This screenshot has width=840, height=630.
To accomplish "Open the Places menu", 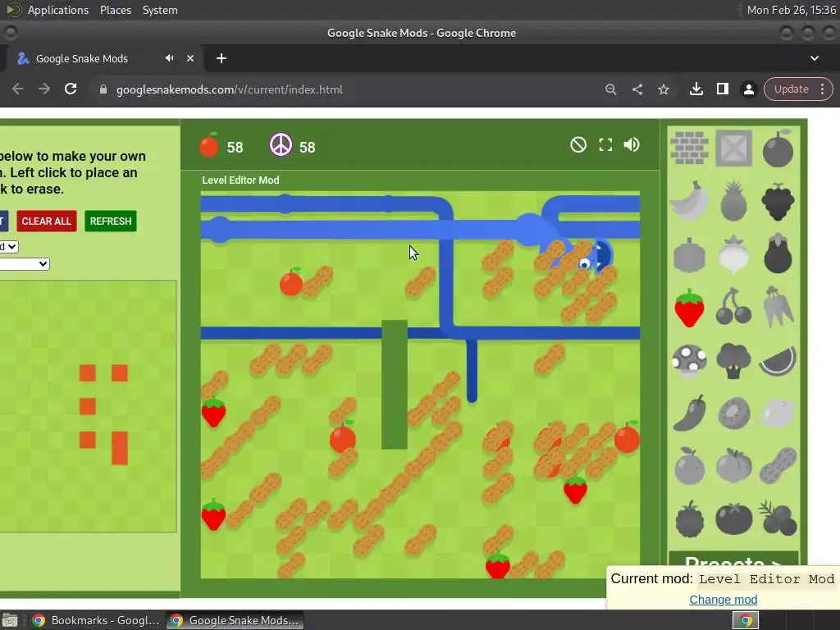I will [x=115, y=10].
